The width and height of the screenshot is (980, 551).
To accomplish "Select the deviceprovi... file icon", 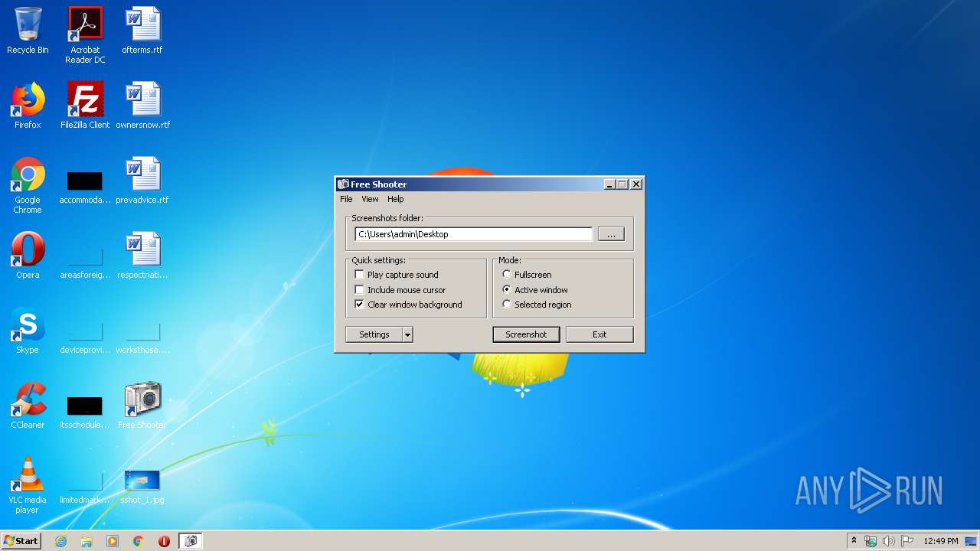I will point(85,337).
